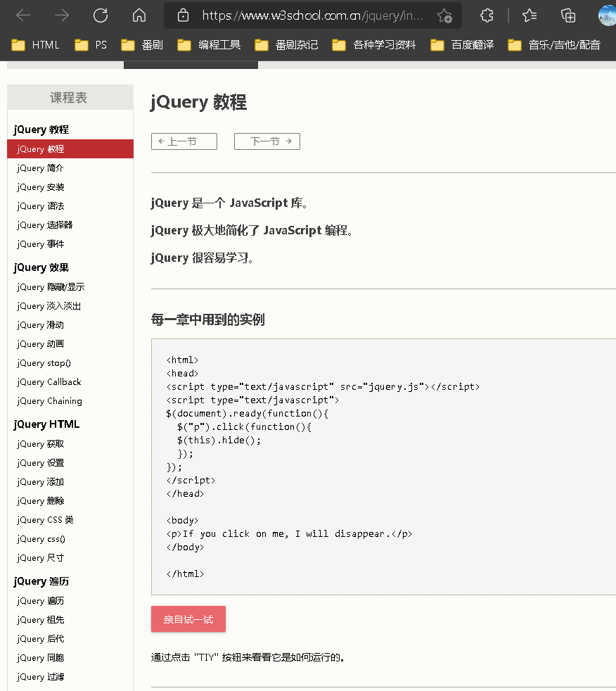Screen dimensions: 616x691
Task: Open jQuery 过滤 in the sidebar
Action: tap(41, 676)
